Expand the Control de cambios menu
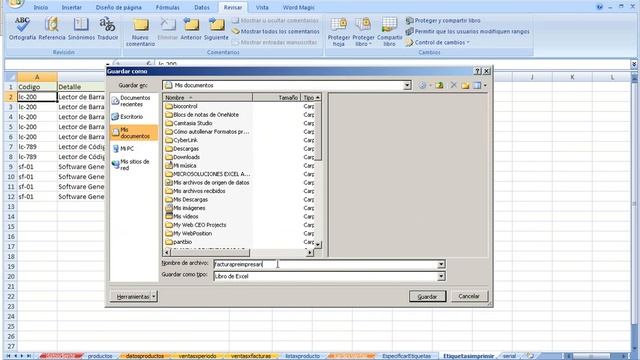This screenshot has width=640, height=360. (x=438, y=42)
